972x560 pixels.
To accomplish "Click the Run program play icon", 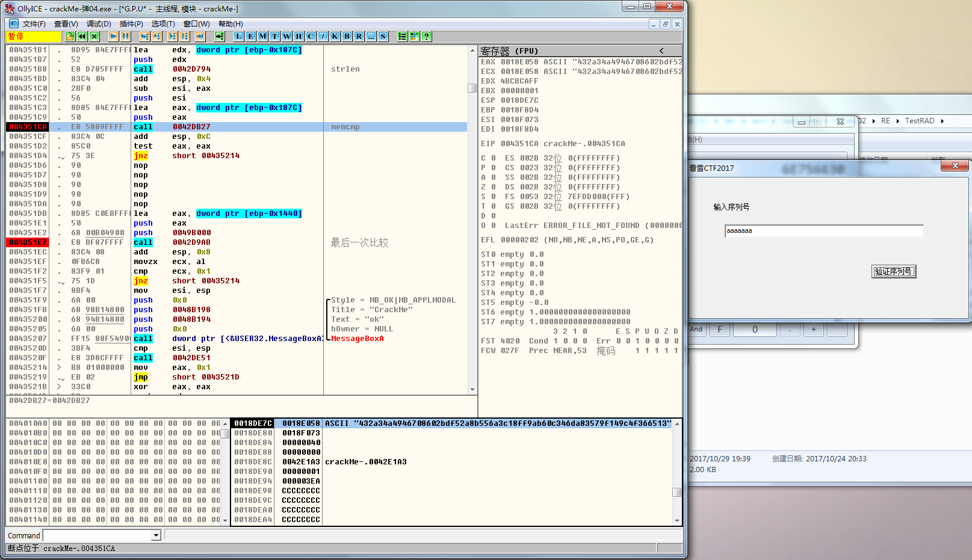I will (113, 36).
